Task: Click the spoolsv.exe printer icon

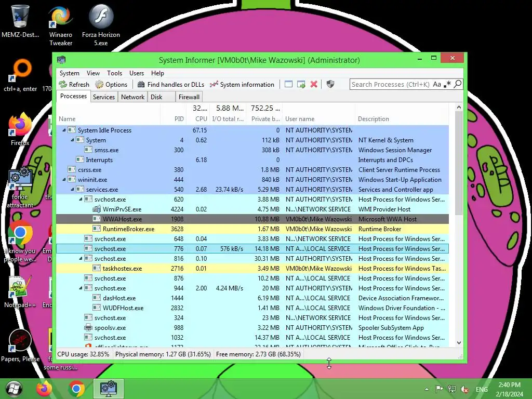Action: tap(88, 327)
